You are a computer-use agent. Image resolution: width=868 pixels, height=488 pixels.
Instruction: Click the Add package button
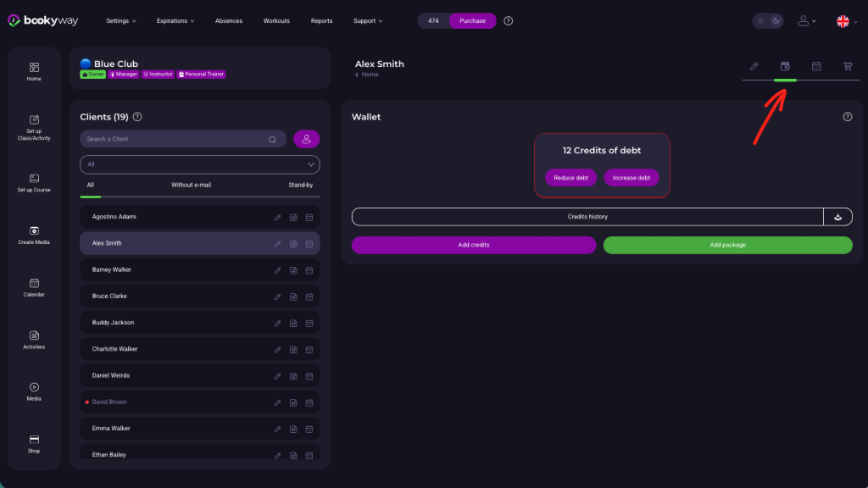pos(727,245)
